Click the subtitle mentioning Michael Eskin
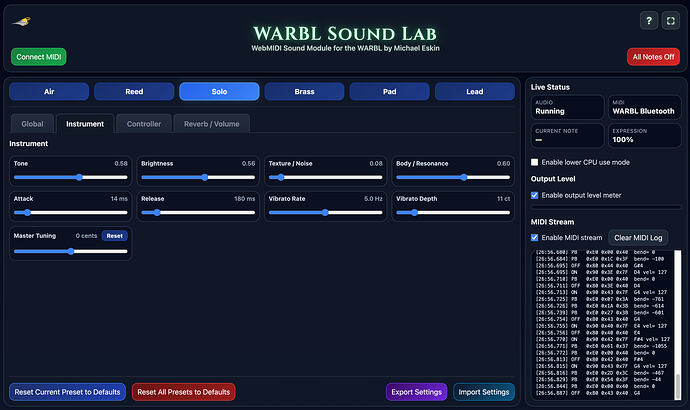690x410 pixels. point(345,48)
